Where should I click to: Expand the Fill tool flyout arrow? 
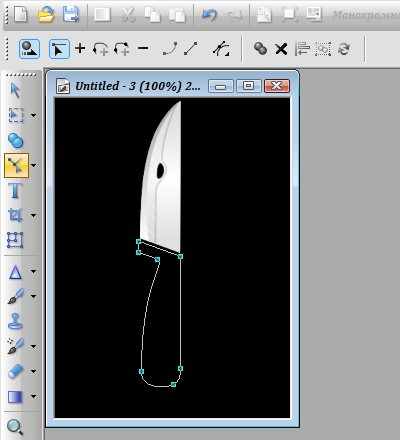click(34, 396)
